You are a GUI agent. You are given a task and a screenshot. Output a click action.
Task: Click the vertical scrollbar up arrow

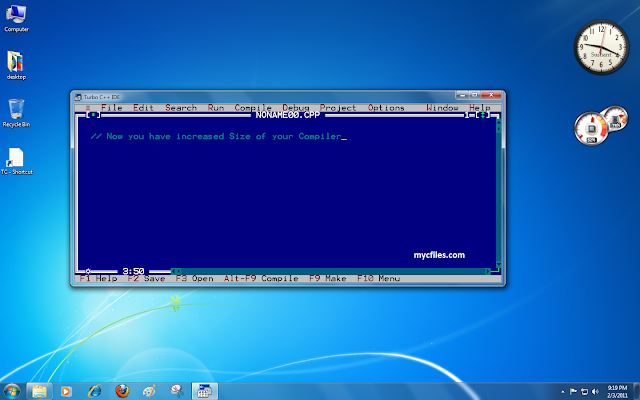click(498, 122)
